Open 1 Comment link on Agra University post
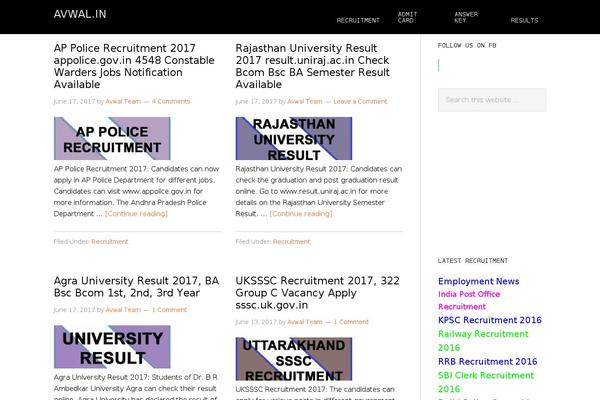 (169, 310)
